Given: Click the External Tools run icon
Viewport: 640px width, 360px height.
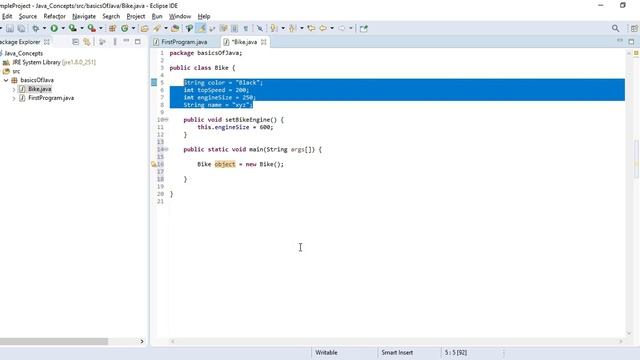Looking at the screenshot, I should point(91,28).
